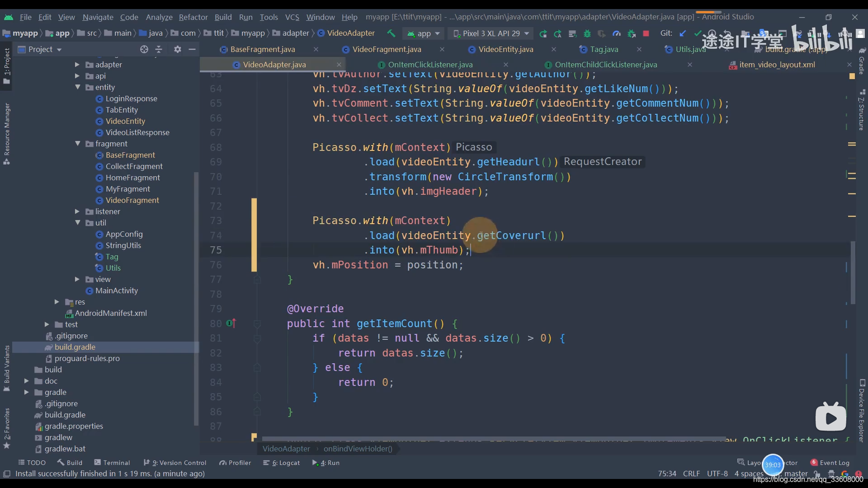This screenshot has width=868, height=488.
Task: Open the Terminal tool window
Action: pos(112,463)
